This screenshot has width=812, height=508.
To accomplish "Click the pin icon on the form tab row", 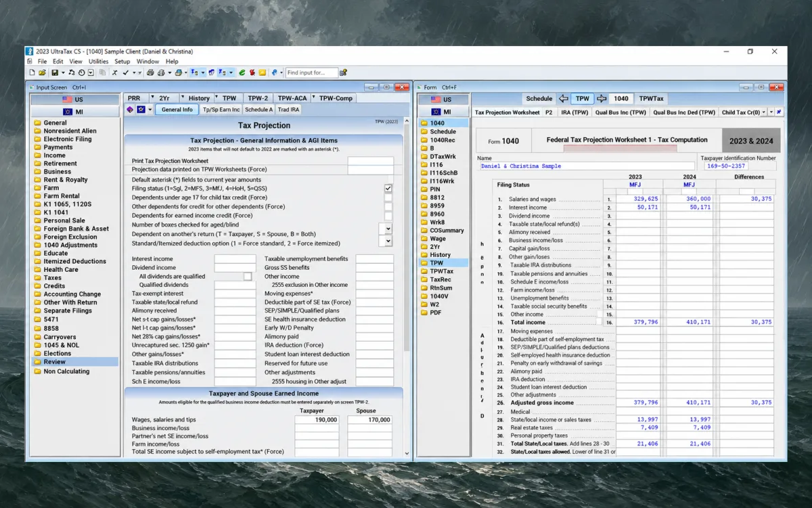I will 779,112.
